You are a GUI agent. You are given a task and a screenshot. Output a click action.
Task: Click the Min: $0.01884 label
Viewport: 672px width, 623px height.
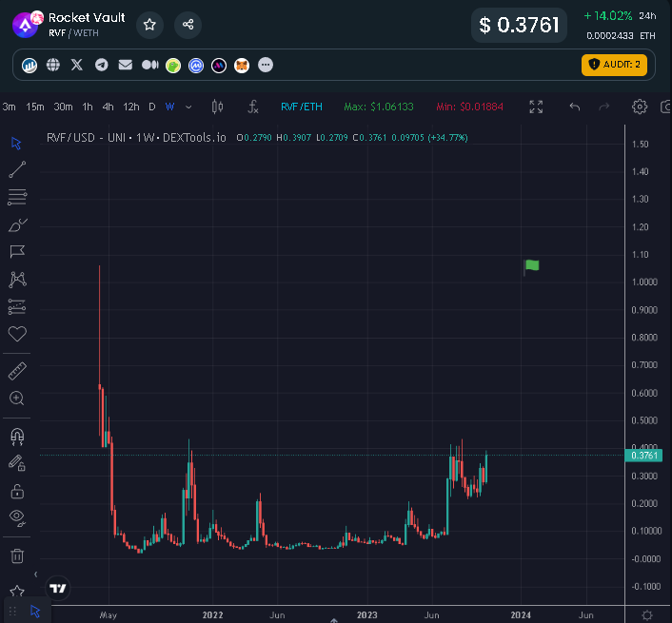(469, 107)
